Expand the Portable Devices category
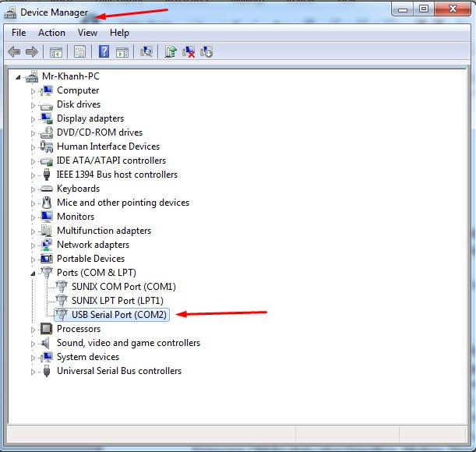The height and width of the screenshot is (452, 476). (x=33, y=260)
